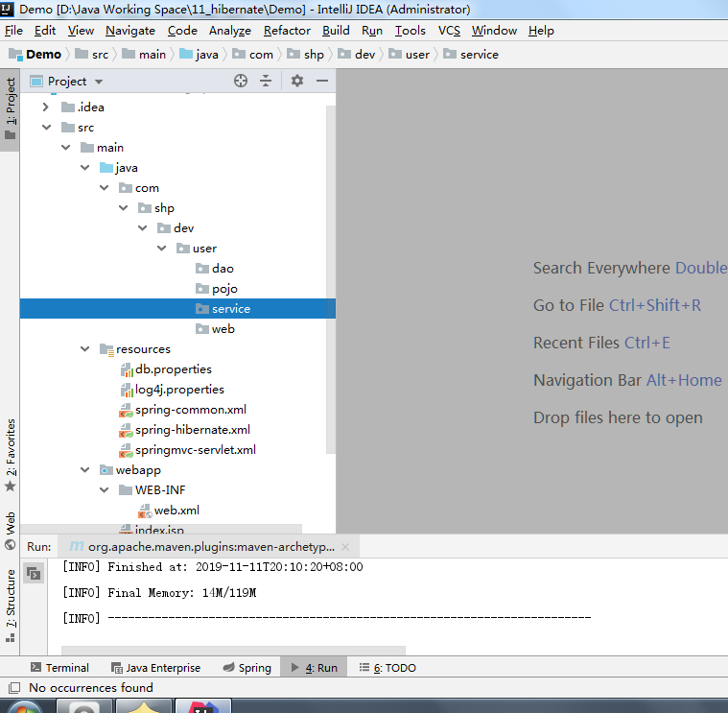Click the pojo package folder icon
Image resolution: width=728 pixels, height=713 pixels.
202,289
